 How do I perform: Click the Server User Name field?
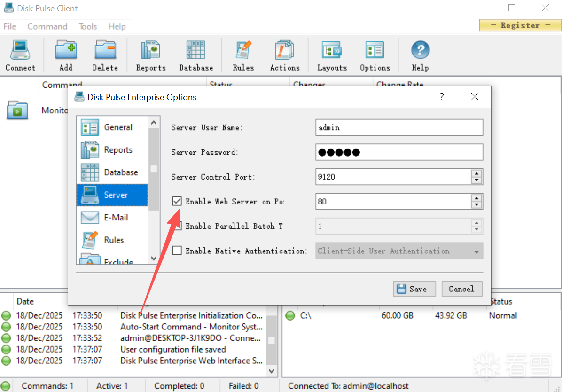pyautogui.click(x=399, y=127)
